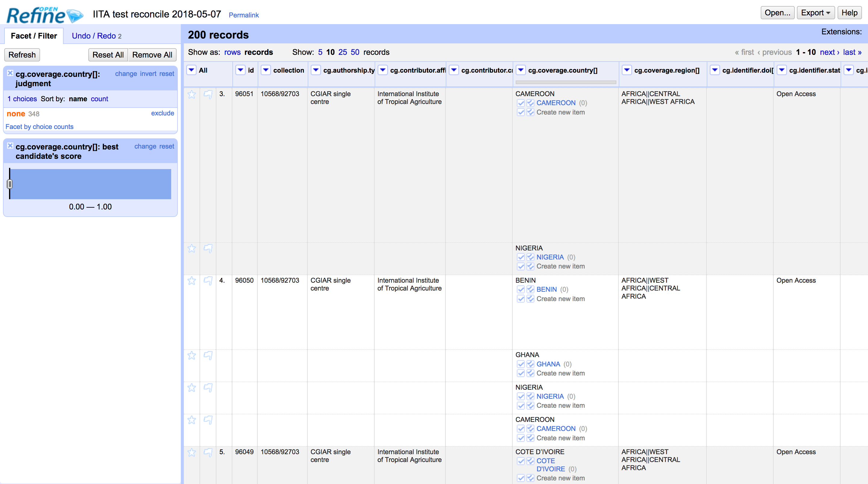Flag record 3 with id 96051
This screenshot has height=484, width=868.
point(208,94)
